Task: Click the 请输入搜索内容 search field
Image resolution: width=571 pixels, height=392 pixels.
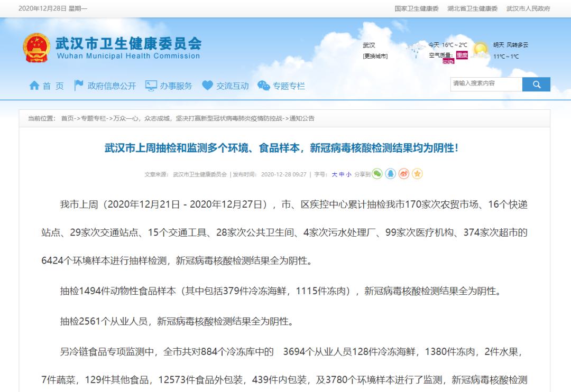Action: pyautogui.click(x=486, y=84)
